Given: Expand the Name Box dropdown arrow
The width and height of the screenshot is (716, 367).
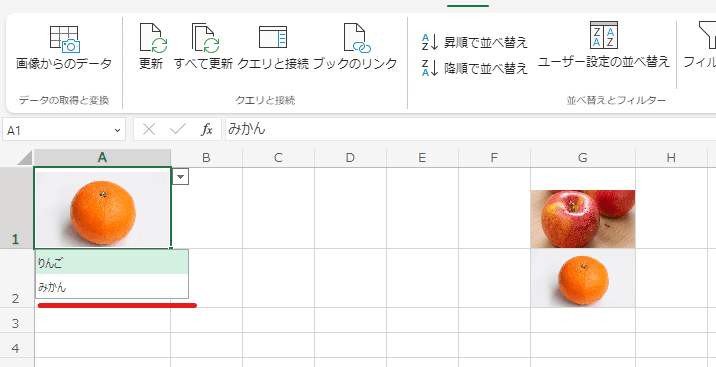Looking at the screenshot, I should tap(117, 131).
